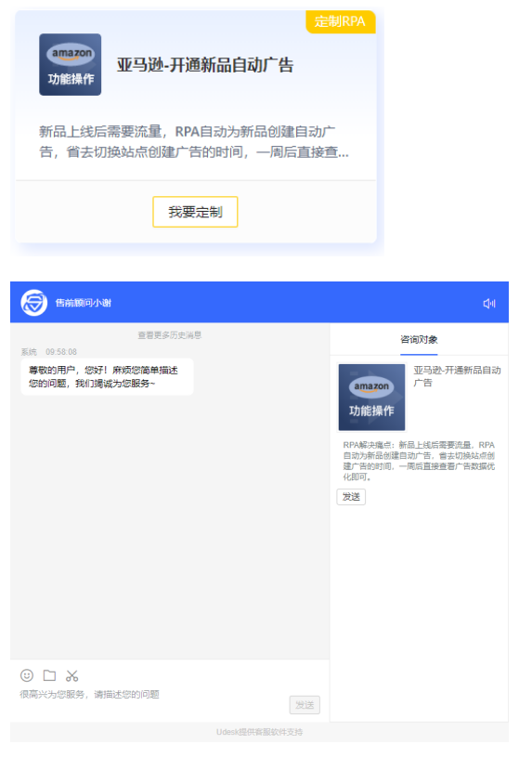Click the chat header agent avatar logo
Image resolution: width=532 pixels, height=758 pixels.
(33, 303)
